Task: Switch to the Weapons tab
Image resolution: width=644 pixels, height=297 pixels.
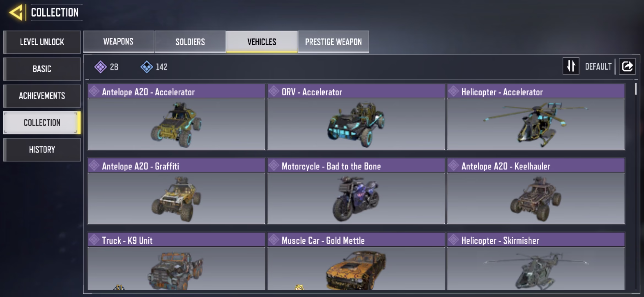Action: [x=118, y=42]
